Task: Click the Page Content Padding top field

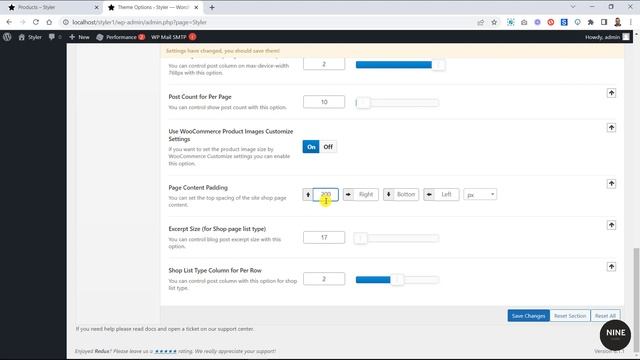Action: pyautogui.click(x=325, y=194)
